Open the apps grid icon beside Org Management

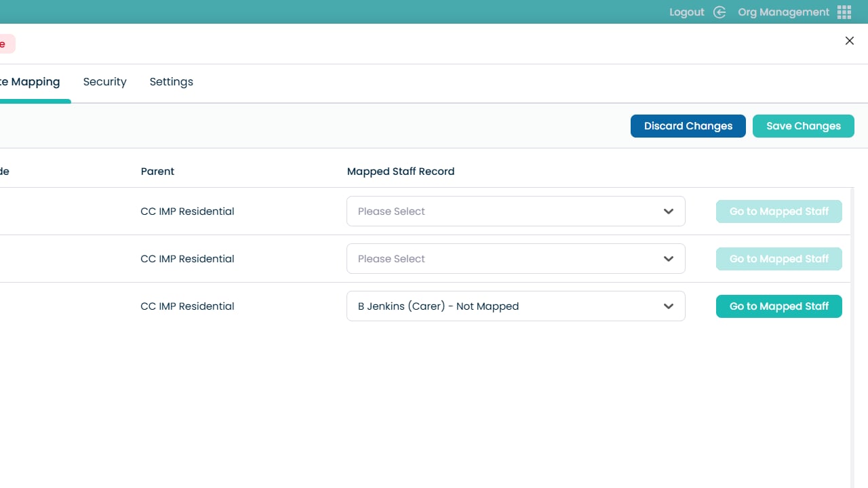pos(844,12)
